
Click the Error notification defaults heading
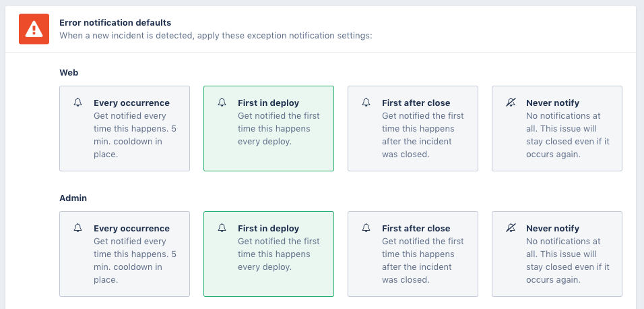[115, 23]
